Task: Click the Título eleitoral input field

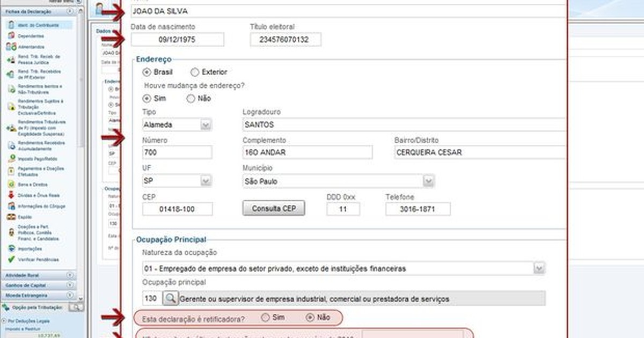Action: click(x=286, y=39)
